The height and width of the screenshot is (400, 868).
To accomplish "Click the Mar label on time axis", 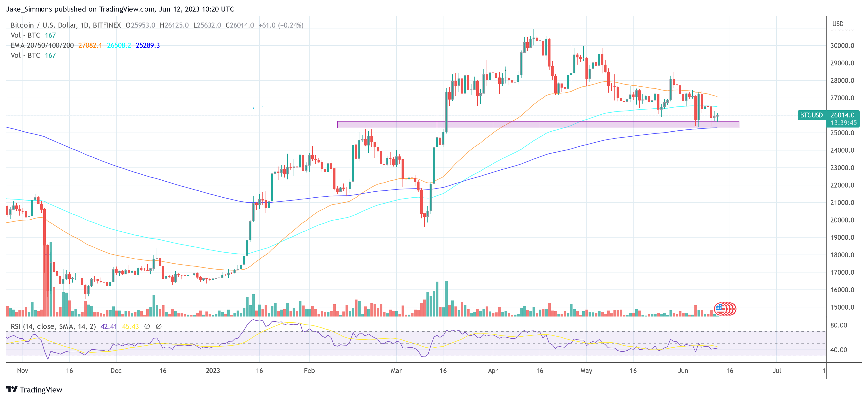I will (396, 371).
